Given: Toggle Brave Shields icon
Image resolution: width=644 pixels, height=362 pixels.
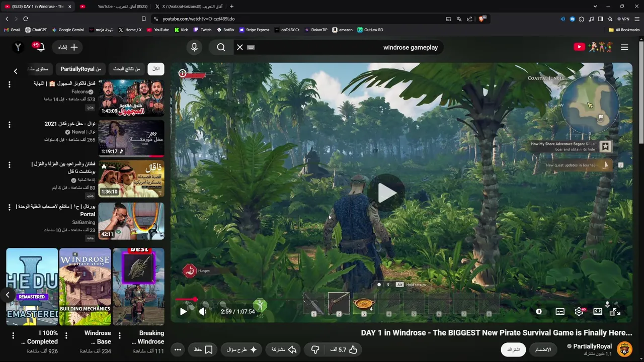Looking at the screenshot, I should (x=481, y=19).
